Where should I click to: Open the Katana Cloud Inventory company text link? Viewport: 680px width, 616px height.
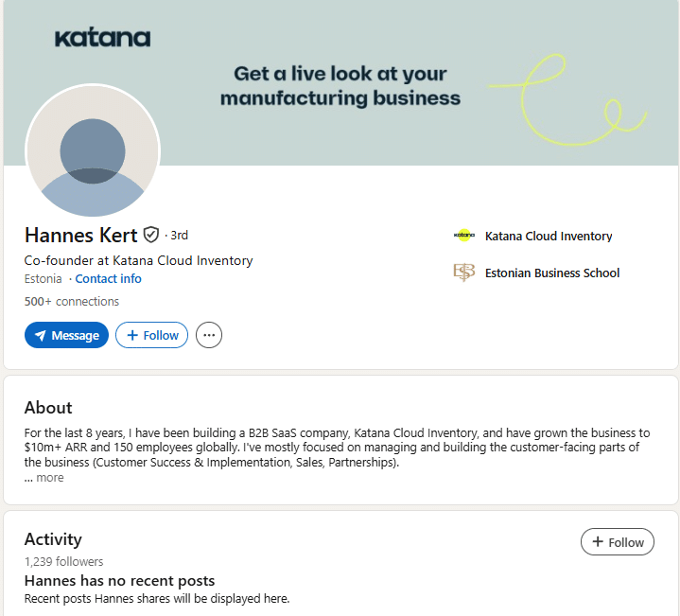[x=549, y=237]
